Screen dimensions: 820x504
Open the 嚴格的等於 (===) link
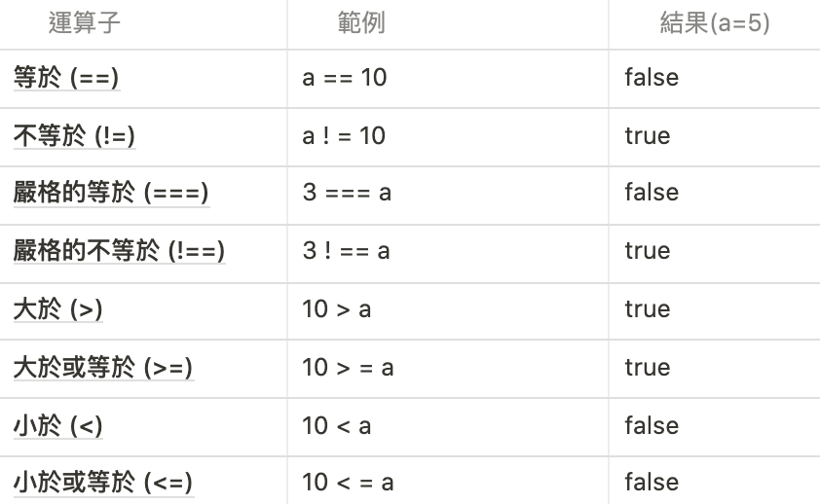[111, 193]
